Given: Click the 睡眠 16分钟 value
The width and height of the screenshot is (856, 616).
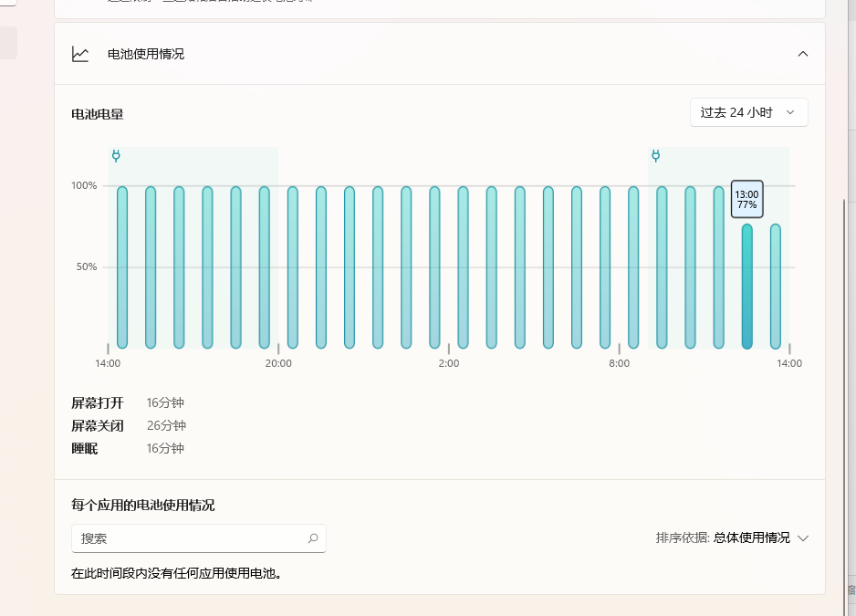Looking at the screenshot, I should click(x=165, y=448).
